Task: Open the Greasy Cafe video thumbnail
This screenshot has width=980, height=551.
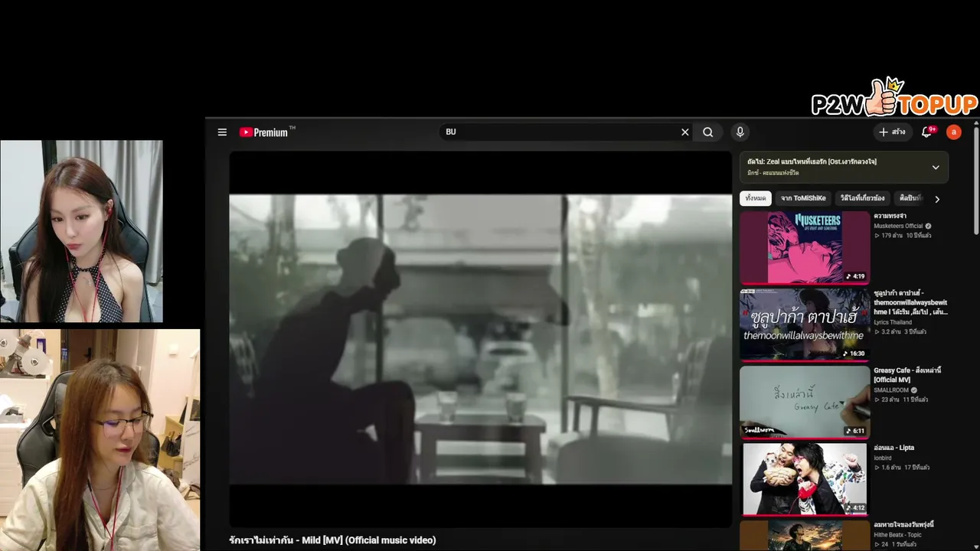Action: click(805, 402)
